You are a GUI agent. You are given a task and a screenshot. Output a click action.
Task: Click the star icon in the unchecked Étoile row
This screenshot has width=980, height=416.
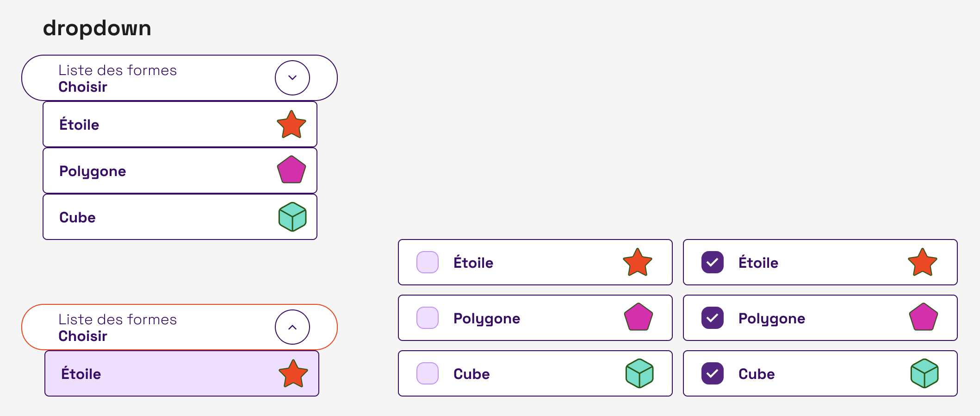(x=638, y=262)
